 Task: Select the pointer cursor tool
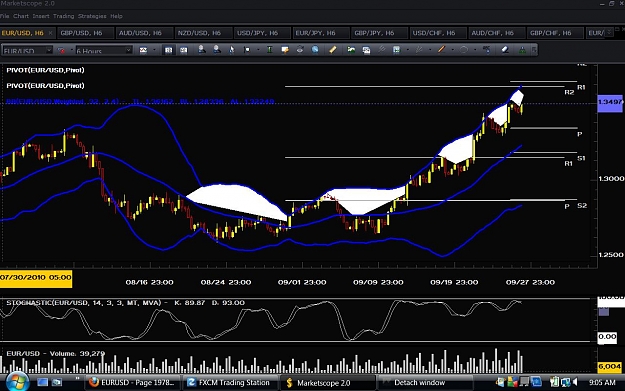232,50
